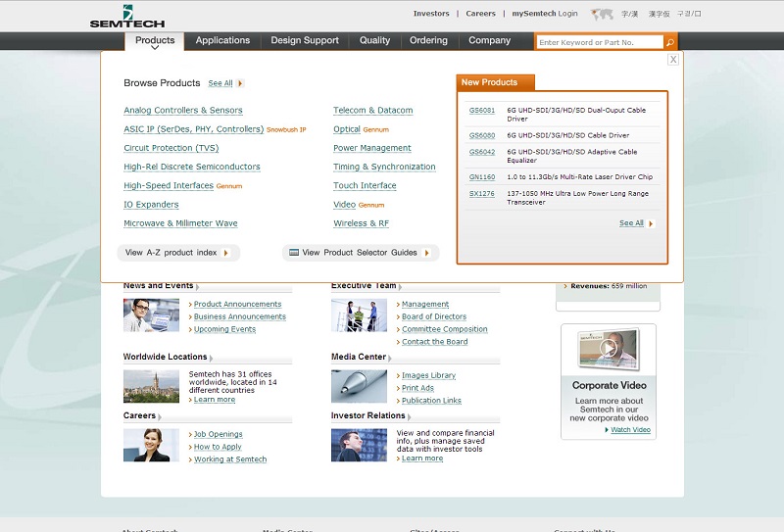The width and height of the screenshot is (784, 532).
Task: Open Business Announcements link
Action: pos(240,316)
